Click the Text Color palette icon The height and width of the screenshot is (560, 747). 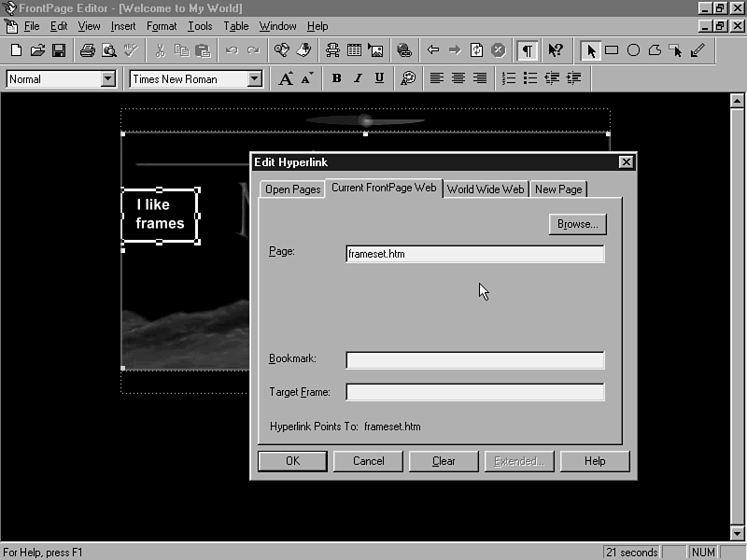(407, 79)
